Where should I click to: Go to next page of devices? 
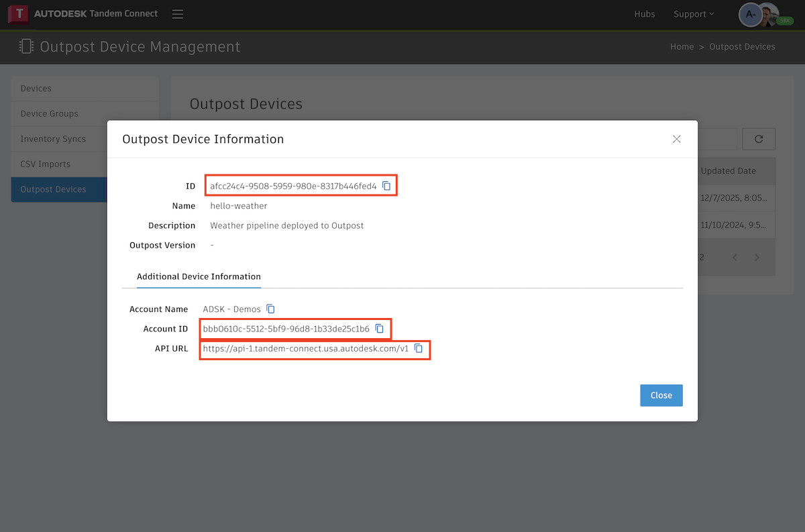click(x=757, y=258)
